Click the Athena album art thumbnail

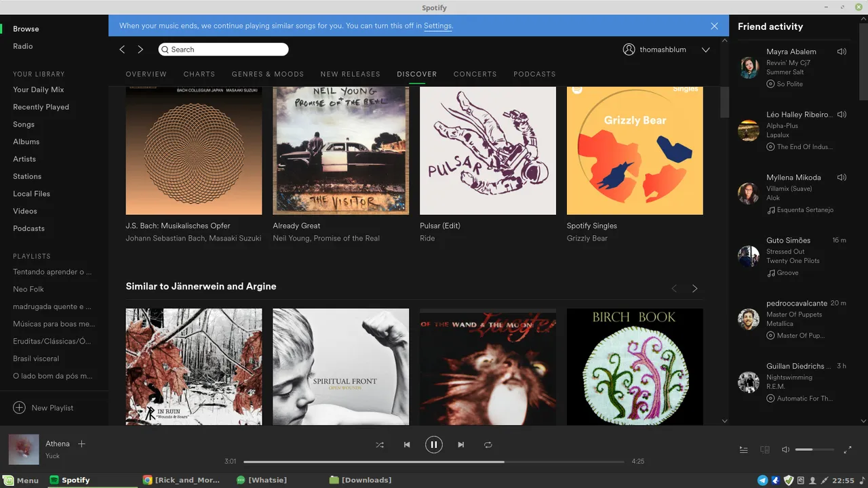pos(23,449)
